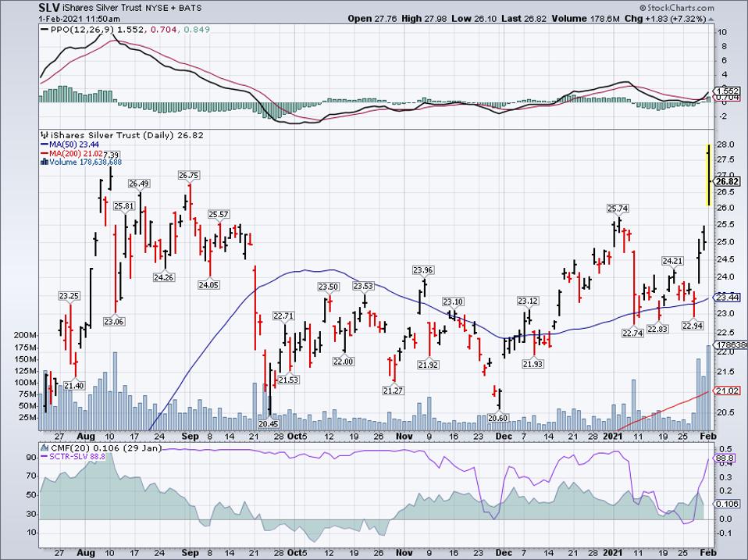Viewport: 748px width, 560px height.
Task: Click the 24.05 low price label
Action: pos(208,285)
